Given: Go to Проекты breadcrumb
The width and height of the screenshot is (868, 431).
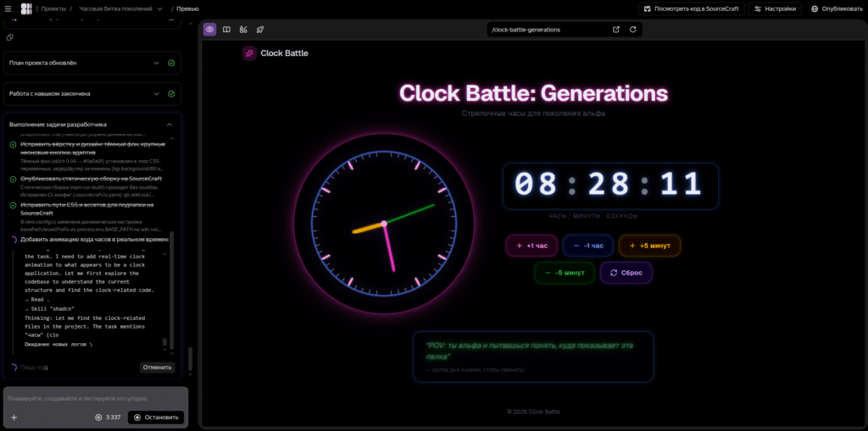Looking at the screenshot, I should coord(53,8).
